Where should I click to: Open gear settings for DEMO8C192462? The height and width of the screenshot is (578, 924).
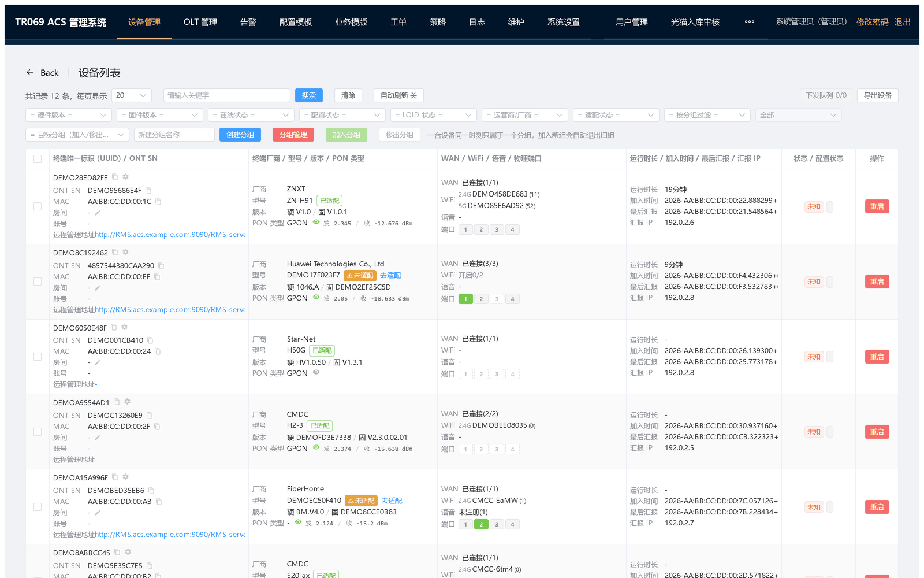[125, 252]
